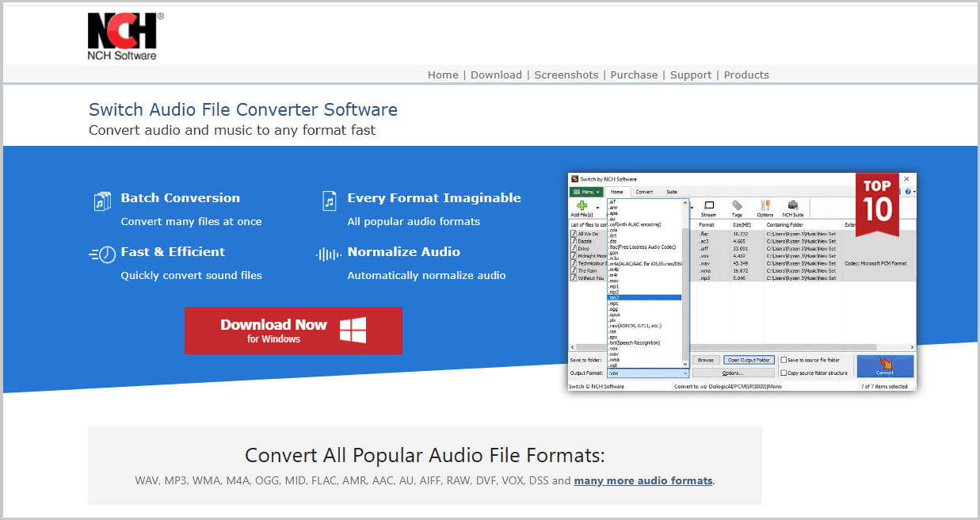980x520 pixels.
Task: Open Options from the Switch toolbar icon
Action: coord(765,205)
